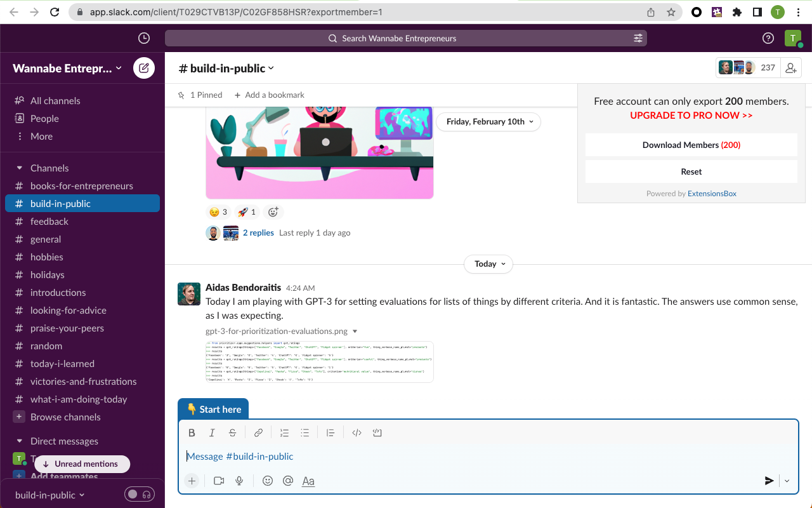Create an ordered list in the composer
This screenshot has height=508, width=812.
click(284, 432)
